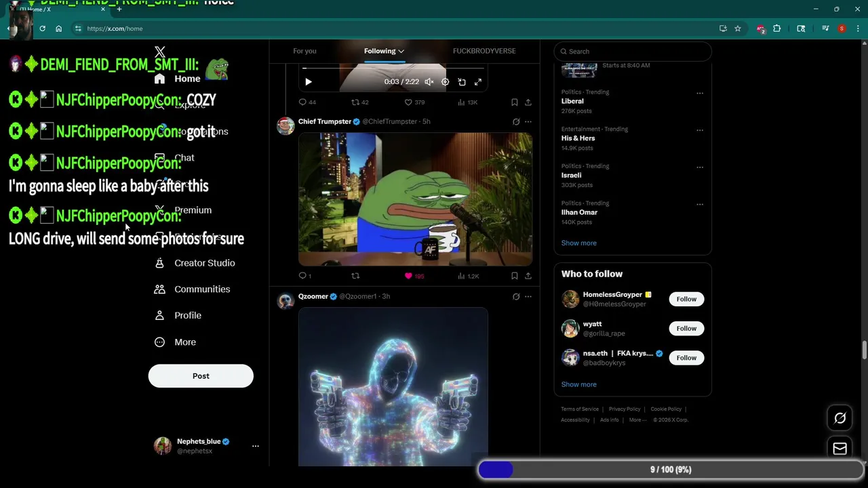Open Nephets_blue account options menu
Screen dimensions: 868x488
(x=255, y=446)
